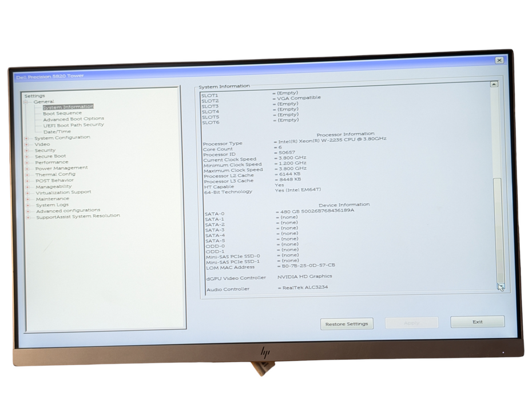Viewport: 532px width, 400px height.
Task: Expand the Video settings node
Action: click(x=26, y=145)
